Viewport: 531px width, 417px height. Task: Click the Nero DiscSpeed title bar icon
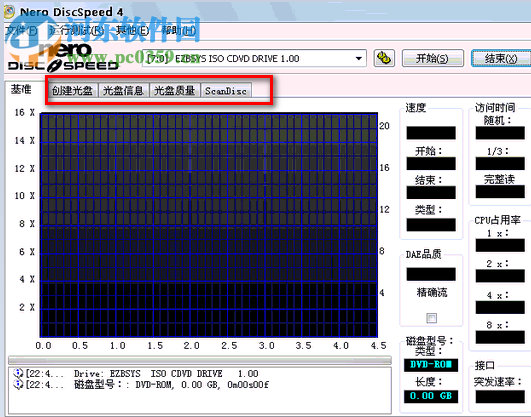pos(9,12)
